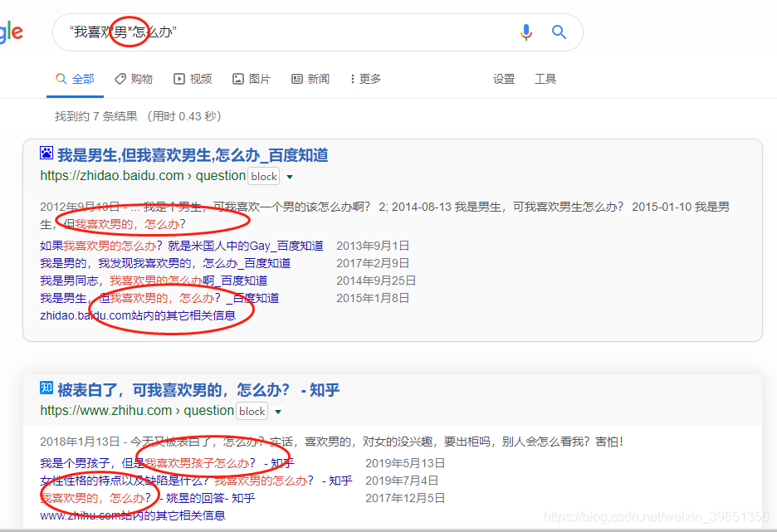The image size is (777, 532).
Task: Click the result count text 找到约 7 条结果
Action: (95, 116)
